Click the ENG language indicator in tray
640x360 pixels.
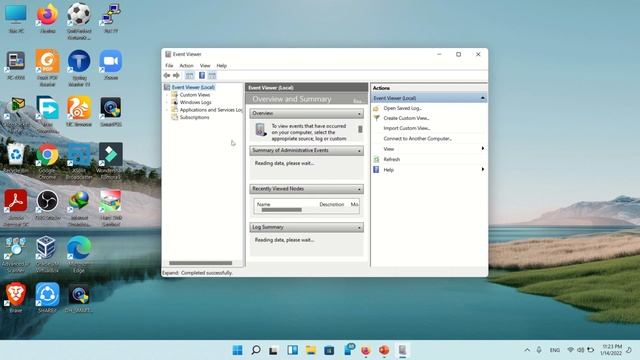click(554, 350)
